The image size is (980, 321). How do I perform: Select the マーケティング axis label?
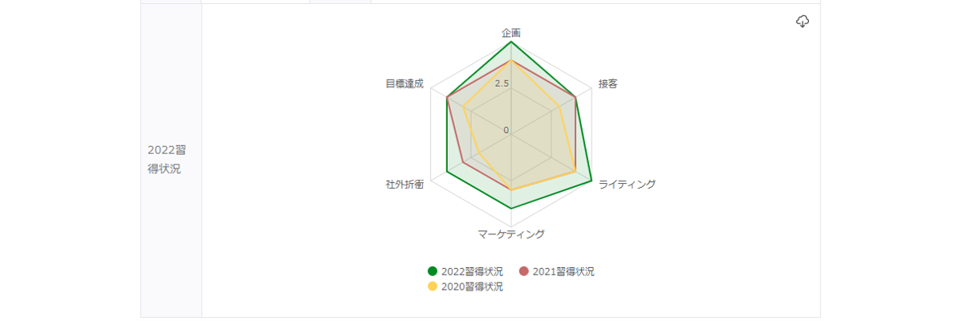(511, 234)
